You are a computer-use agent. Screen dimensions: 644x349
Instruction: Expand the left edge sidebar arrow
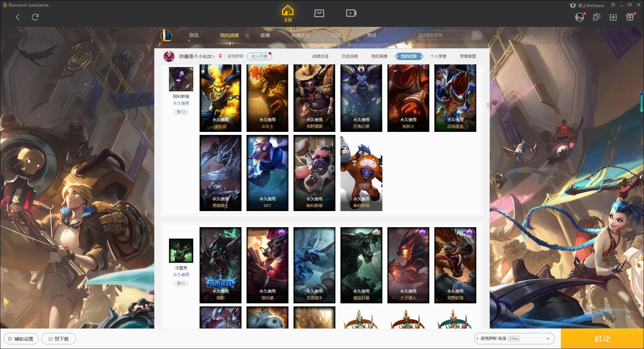(x=2, y=188)
